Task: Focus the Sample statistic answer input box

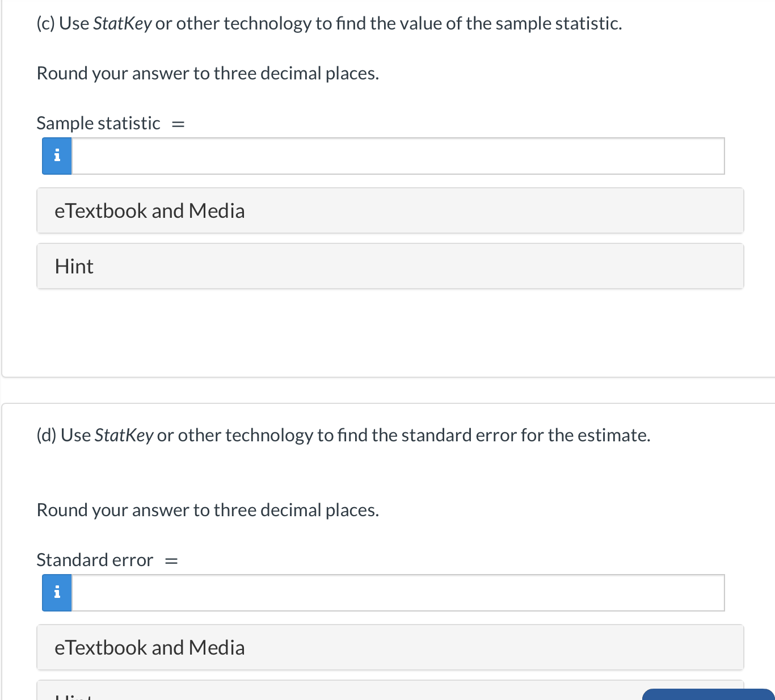Action: click(398, 156)
